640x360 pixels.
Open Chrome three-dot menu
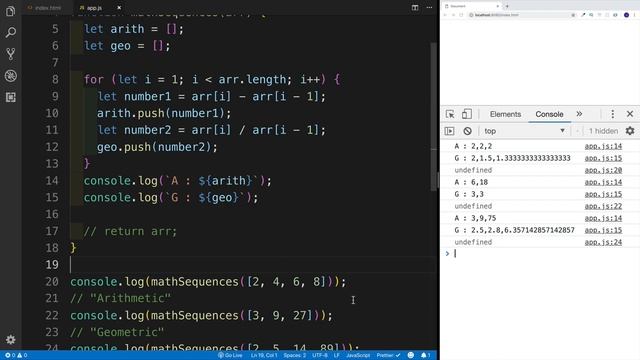point(635,15)
